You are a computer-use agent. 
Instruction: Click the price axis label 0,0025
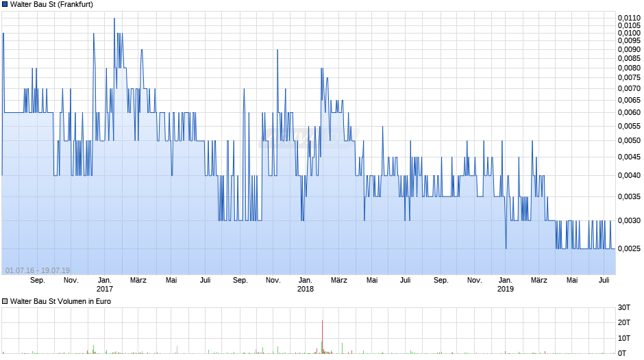629,248
